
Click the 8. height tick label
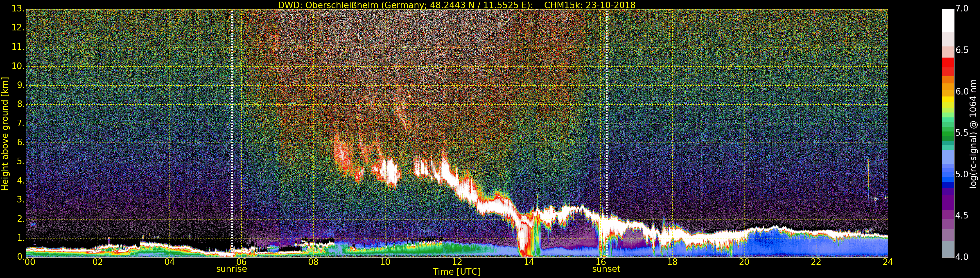21,104
